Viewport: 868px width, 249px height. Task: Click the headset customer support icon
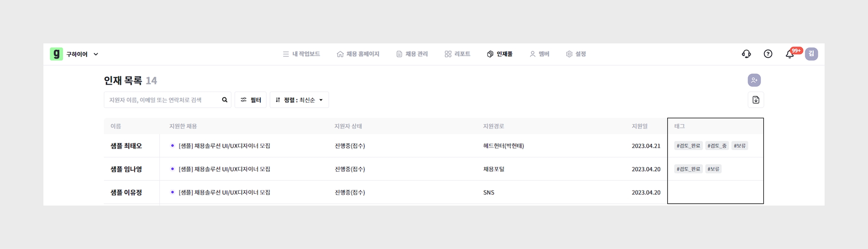746,54
